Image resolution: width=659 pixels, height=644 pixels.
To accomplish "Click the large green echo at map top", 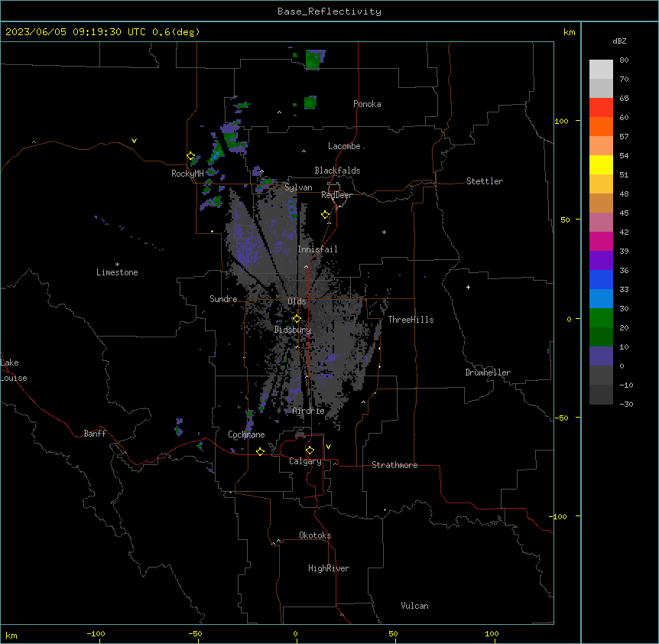I will tap(314, 59).
